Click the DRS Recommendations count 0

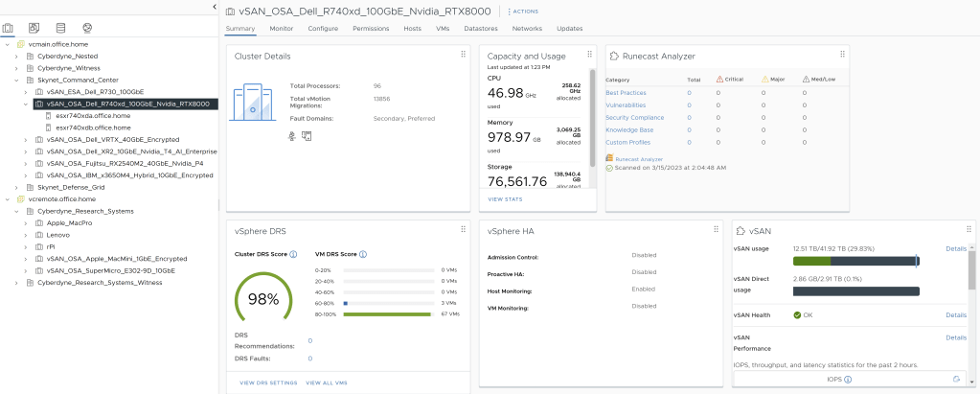[310, 341]
